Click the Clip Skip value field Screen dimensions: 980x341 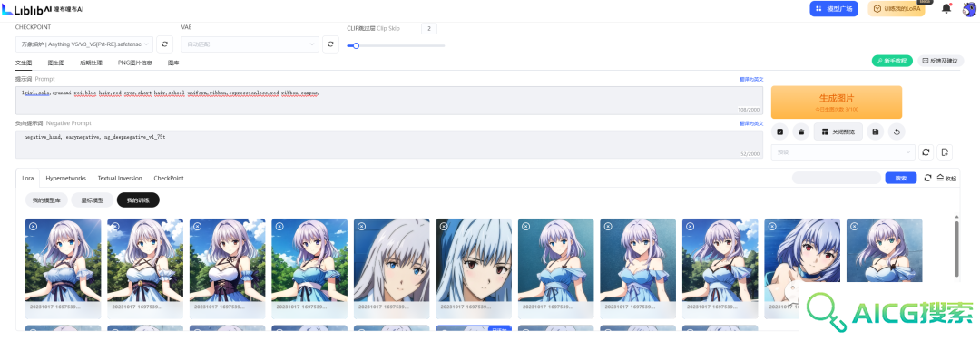[428, 29]
